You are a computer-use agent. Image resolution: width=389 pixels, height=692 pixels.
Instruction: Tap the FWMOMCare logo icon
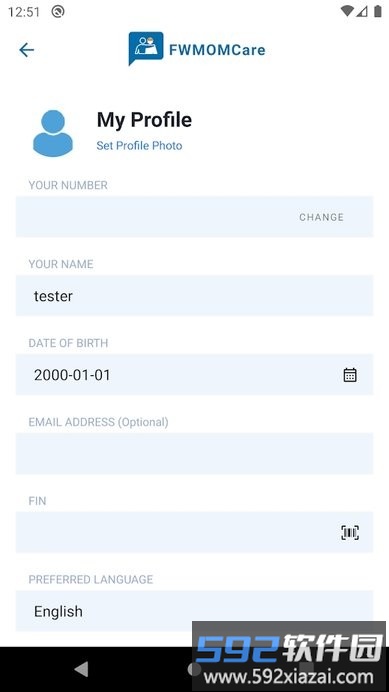[146, 48]
